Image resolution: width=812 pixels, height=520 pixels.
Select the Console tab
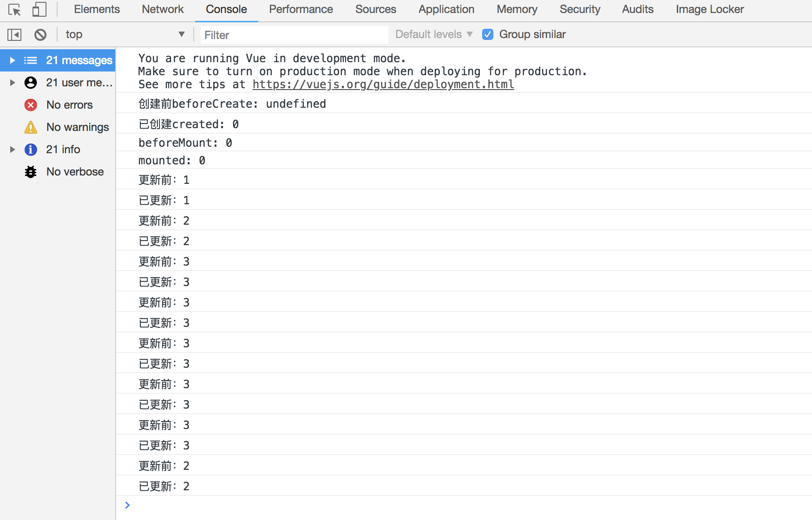point(226,9)
